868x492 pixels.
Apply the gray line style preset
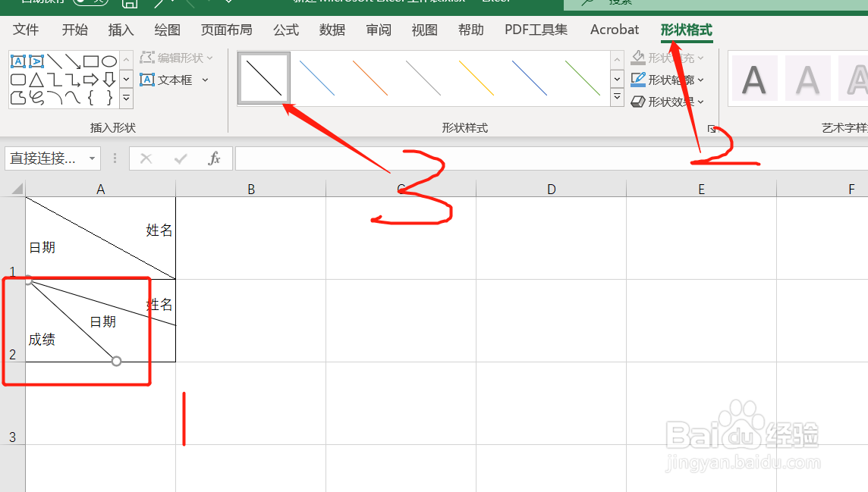[x=423, y=78]
